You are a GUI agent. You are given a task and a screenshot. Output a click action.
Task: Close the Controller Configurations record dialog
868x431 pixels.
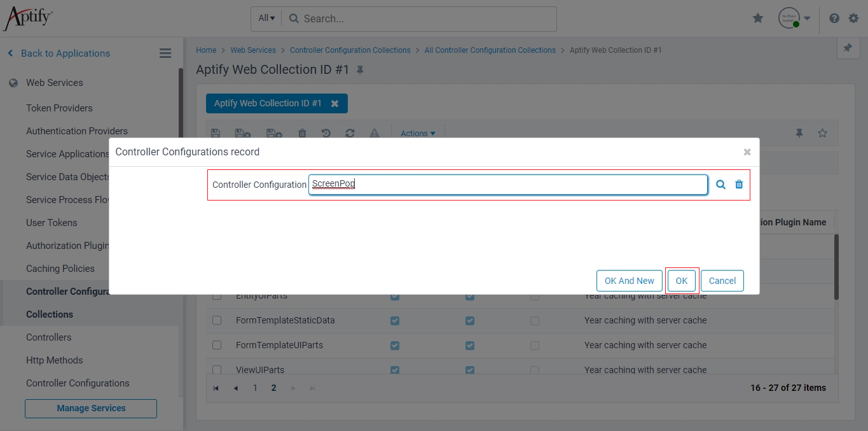pyautogui.click(x=747, y=152)
